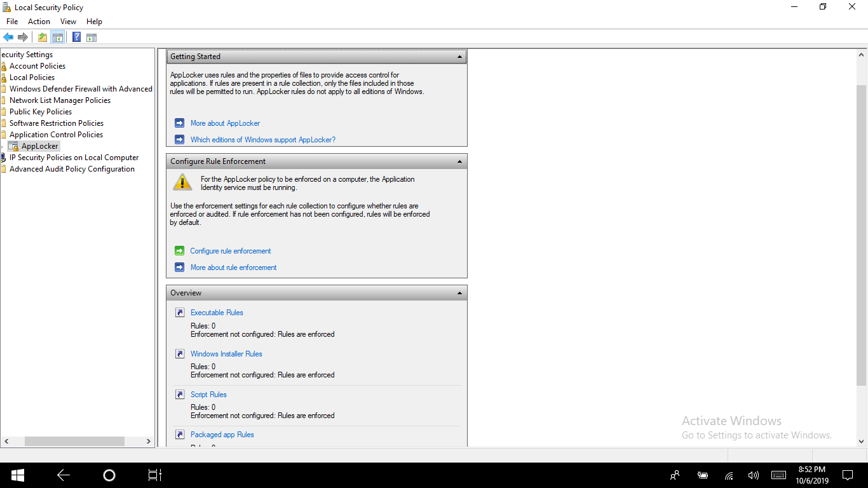The width and height of the screenshot is (868, 488).
Task: Click the volume speaker tray icon
Action: click(x=754, y=475)
